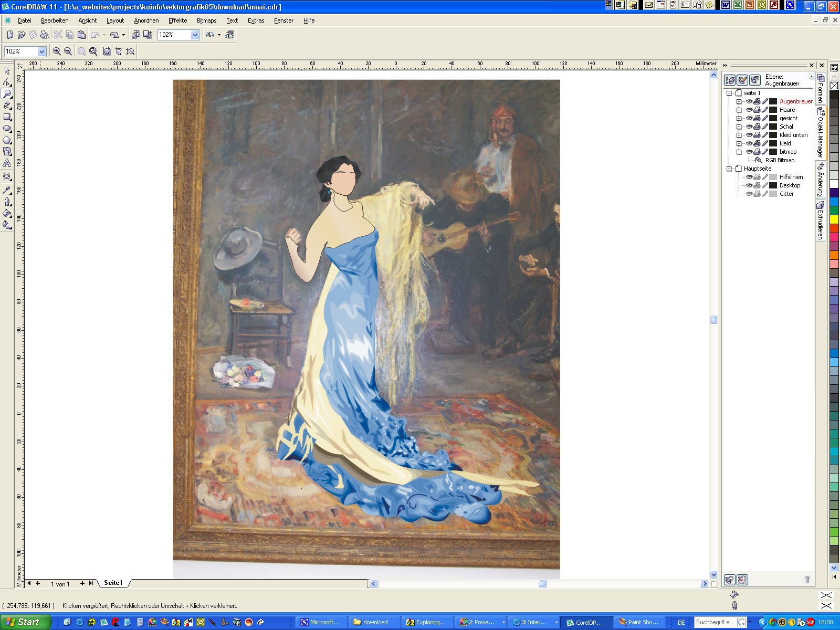Screen dimensions: 840x630
Task: Toggle visibility of the Schal layer
Action: (x=749, y=127)
